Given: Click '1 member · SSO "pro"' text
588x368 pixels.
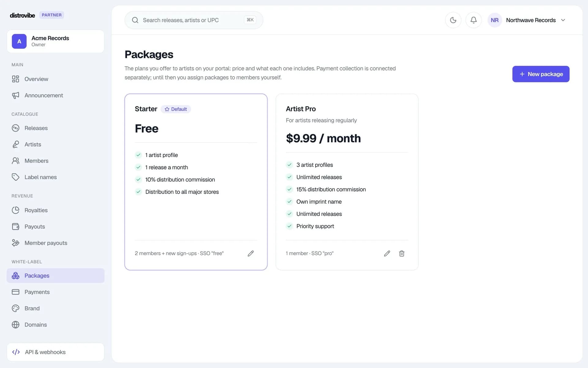Looking at the screenshot, I should (x=310, y=253).
